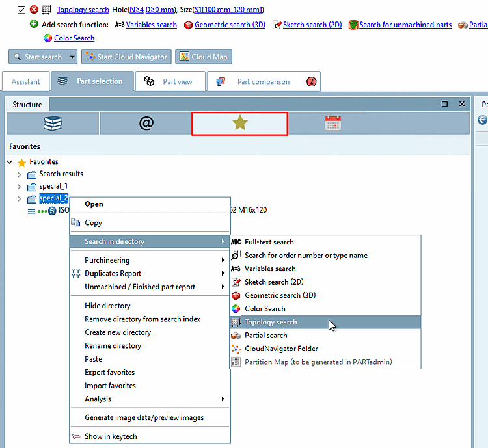Select the ISO part entry icon

52,211
